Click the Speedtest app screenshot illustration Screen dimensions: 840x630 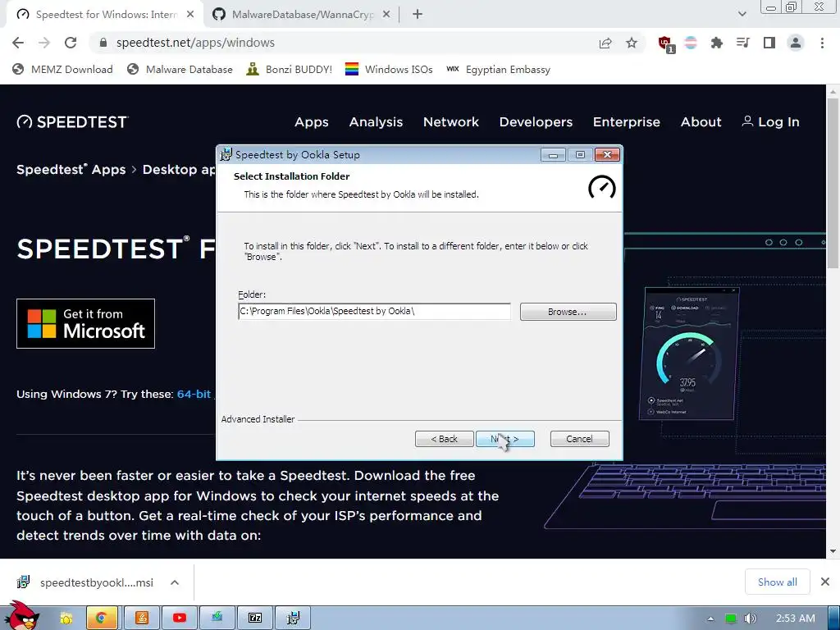click(689, 354)
